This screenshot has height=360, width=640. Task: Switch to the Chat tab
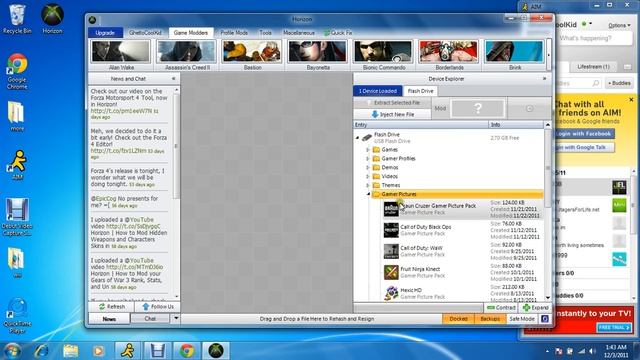[150, 318]
